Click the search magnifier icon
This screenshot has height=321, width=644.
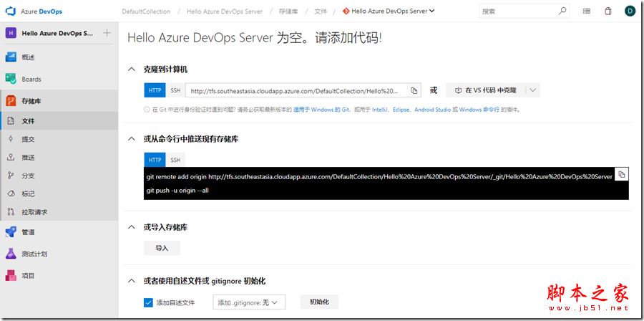click(562, 11)
